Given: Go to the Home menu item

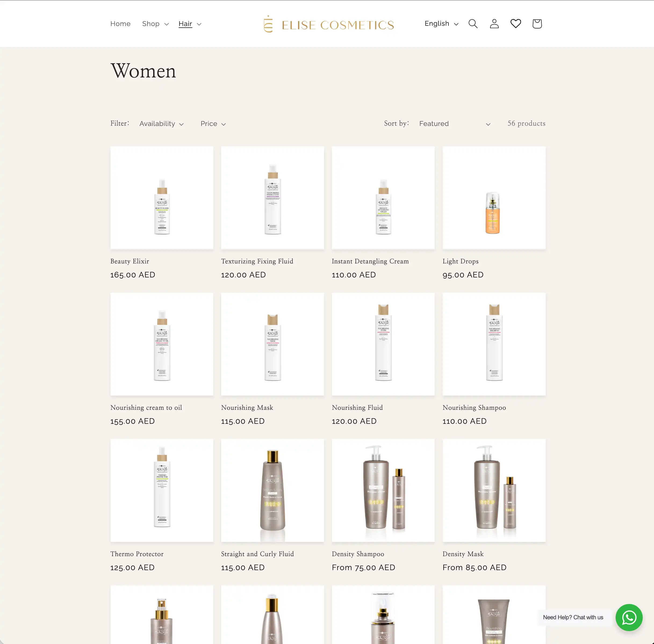Looking at the screenshot, I should click(x=120, y=24).
